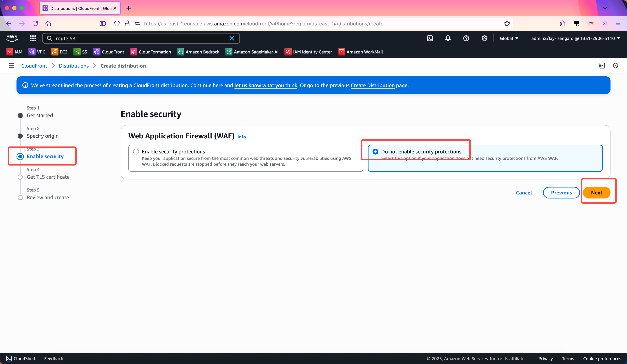Click the AWS logo home icon

coord(12,38)
